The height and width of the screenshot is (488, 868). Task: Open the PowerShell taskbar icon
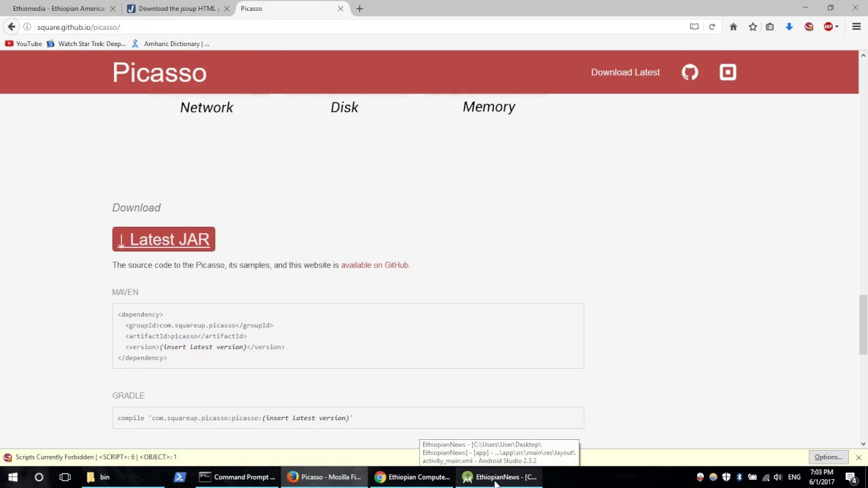[x=180, y=477]
